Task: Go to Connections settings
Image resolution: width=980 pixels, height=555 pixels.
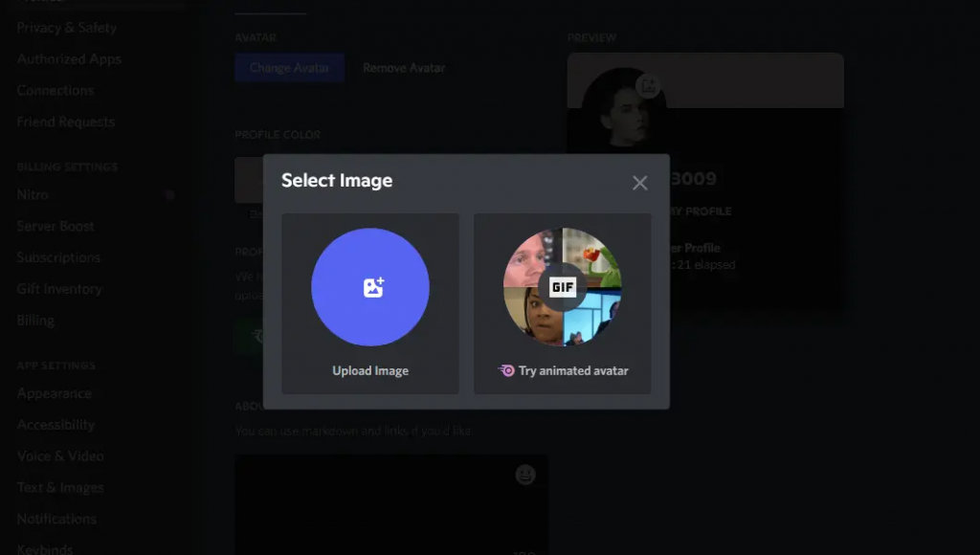Action: [x=55, y=90]
